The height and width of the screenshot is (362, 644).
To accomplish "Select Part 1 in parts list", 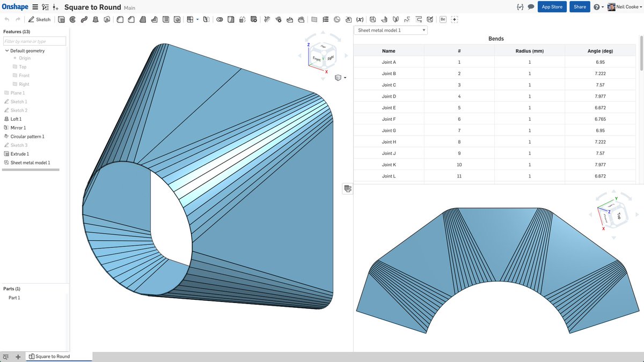I will pyautogui.click(x=14, y=298).
